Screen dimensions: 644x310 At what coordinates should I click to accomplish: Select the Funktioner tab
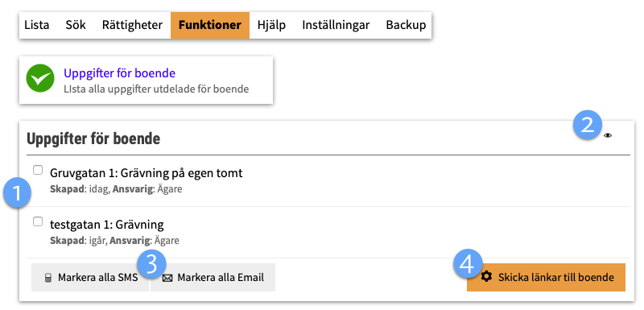[210, 25]
